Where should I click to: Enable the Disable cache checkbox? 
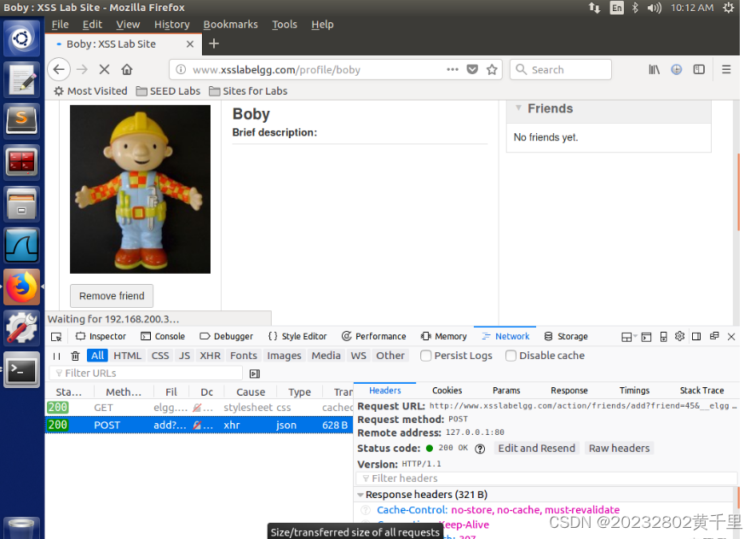pos(511,356)
